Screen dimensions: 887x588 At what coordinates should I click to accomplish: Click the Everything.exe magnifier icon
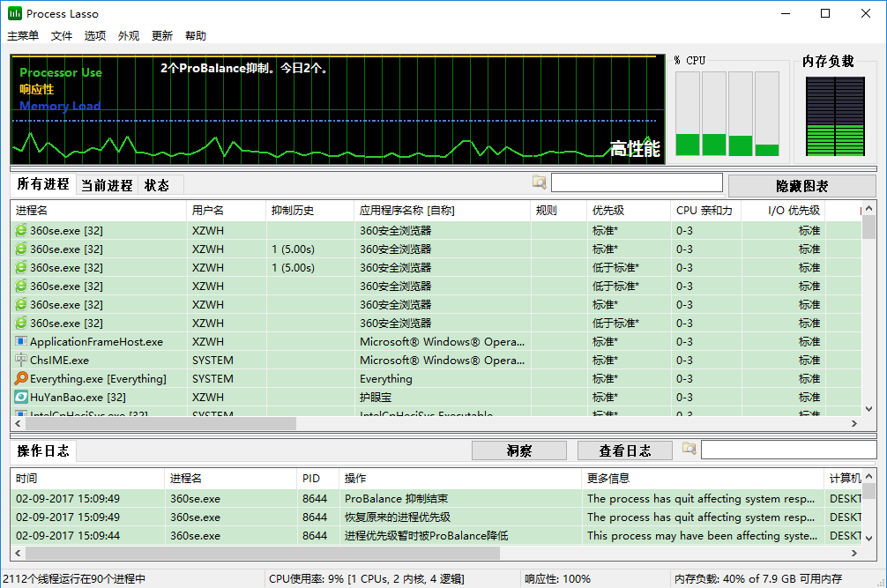point(21,379)
